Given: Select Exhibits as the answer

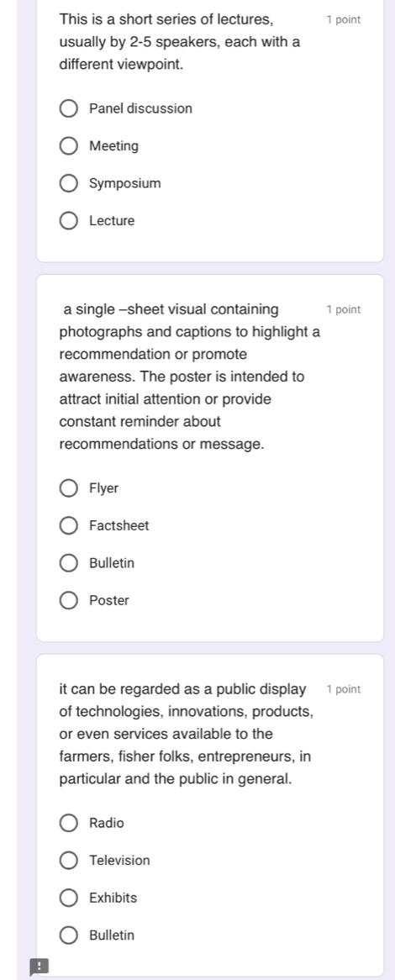Looking at the screenshot, I should pyautogui.click(x=69, y=898).
